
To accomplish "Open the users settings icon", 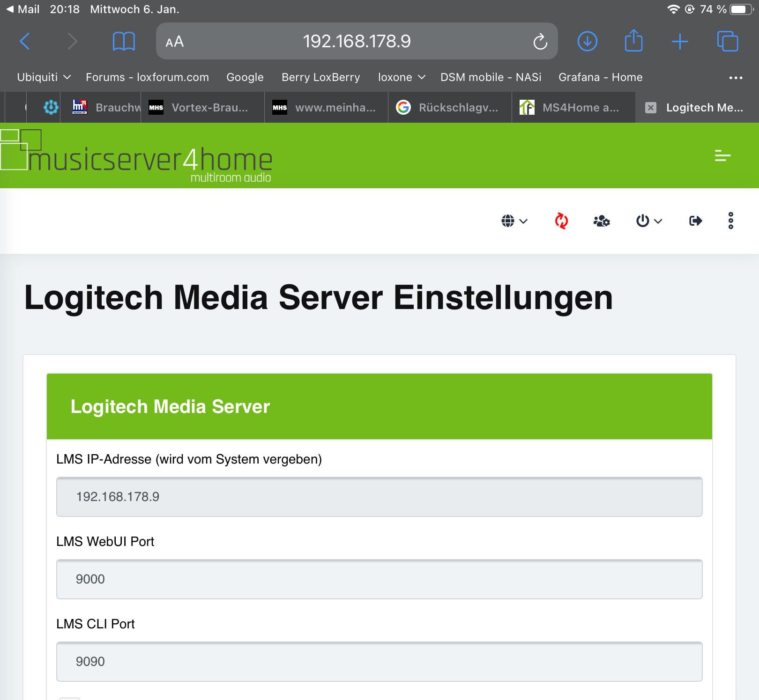I will (x=602, y=221).
